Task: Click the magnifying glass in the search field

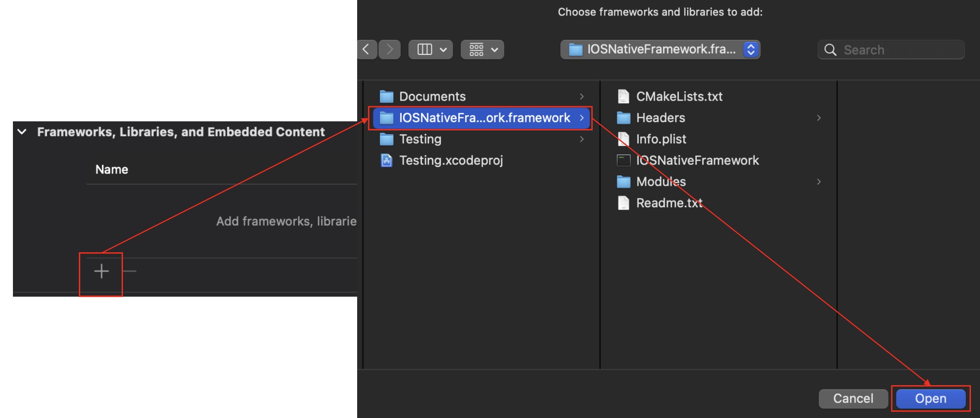Action: pyautogui.click(x=830, y=50)
